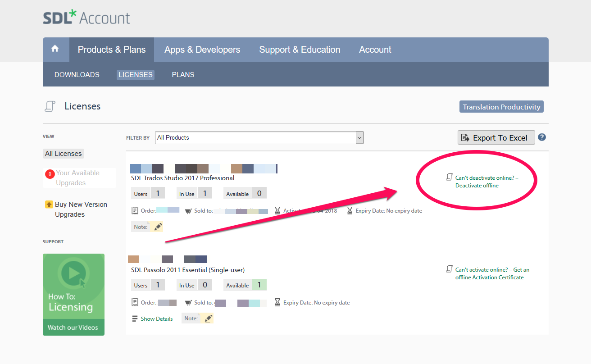Viewport: 591px width, 364px height.
Task: Edit the Note for Trados Studio 2017
Action: tap(157, 227)
